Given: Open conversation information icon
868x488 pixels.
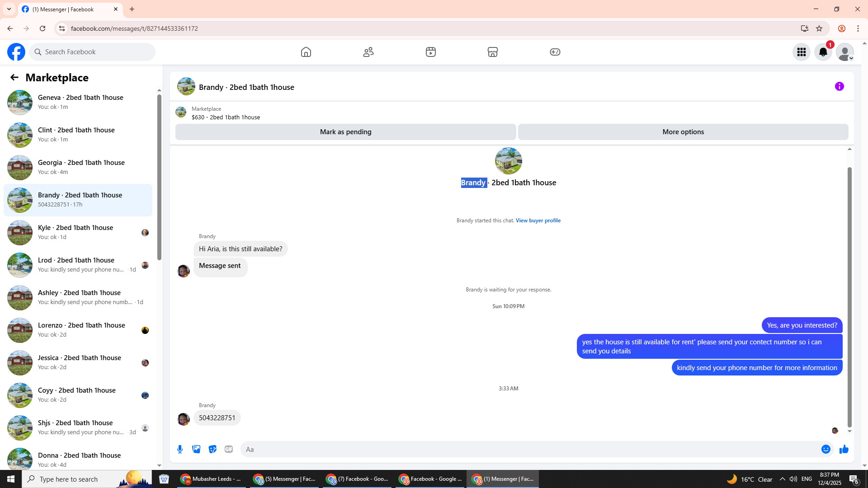Looking at the screenshot, I should click(839, 86).
